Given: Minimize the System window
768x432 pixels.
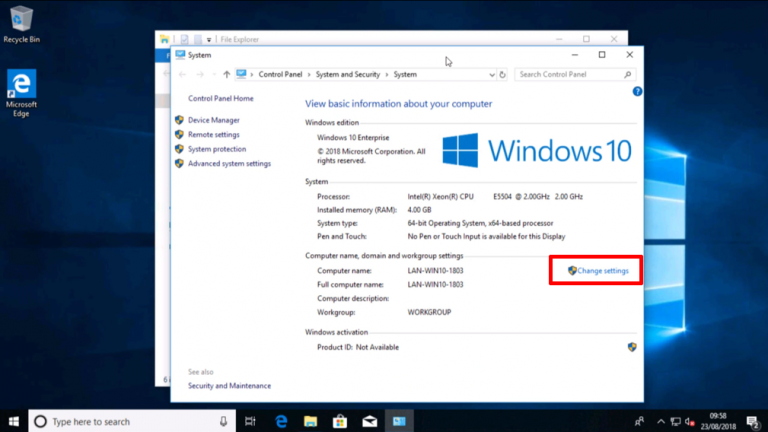Looking at the screenshot, I should [x=575, y=55].
